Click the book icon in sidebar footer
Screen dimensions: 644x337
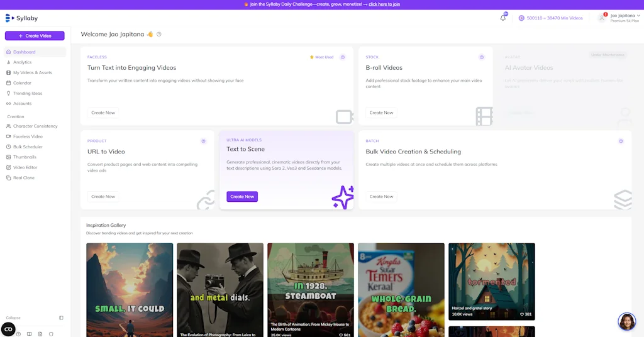29,334
